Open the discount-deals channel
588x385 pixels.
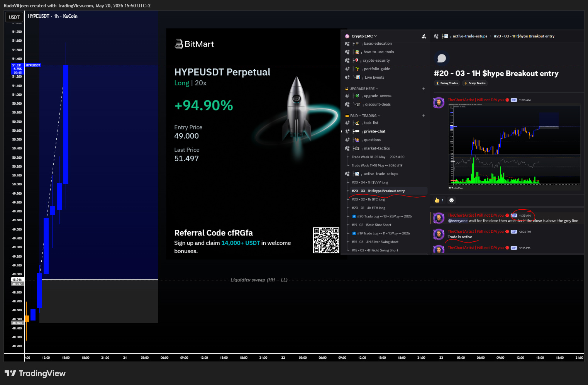(378, 105)
